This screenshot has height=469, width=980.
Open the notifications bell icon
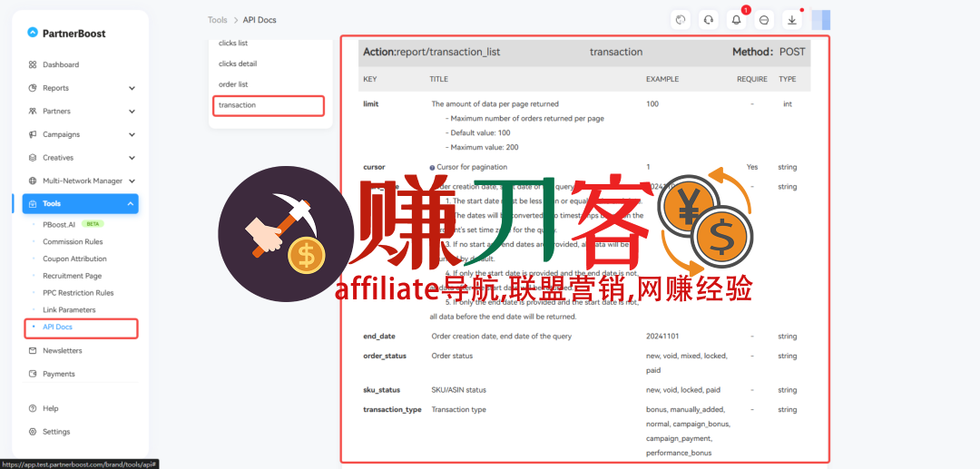click(736, 20)
